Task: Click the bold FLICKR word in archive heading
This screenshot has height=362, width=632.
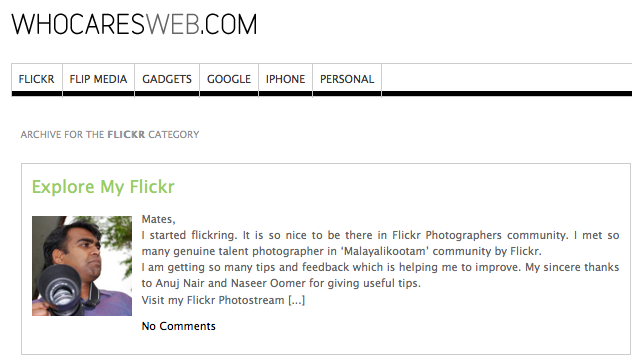Action: point(126,135)
